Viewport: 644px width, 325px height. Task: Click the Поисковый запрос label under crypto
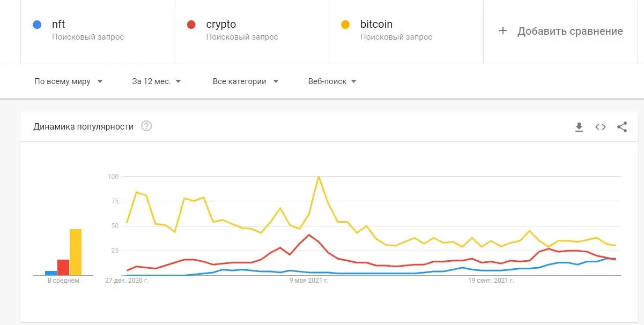pos(243,37)
